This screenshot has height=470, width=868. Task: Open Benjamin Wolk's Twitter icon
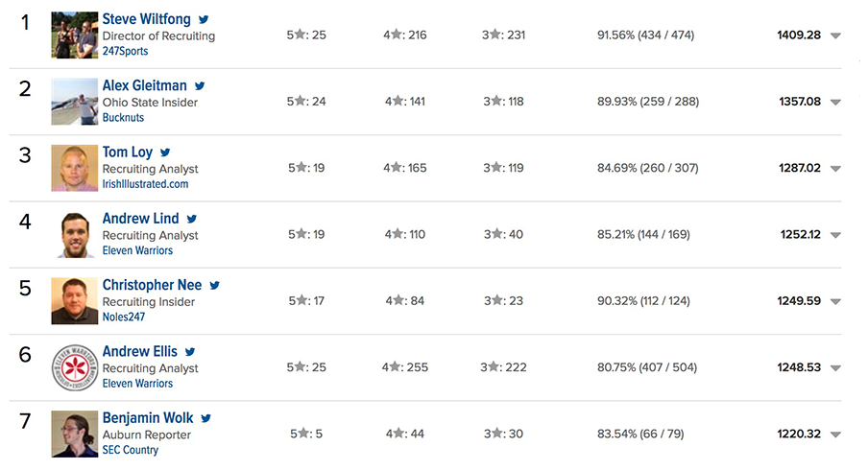(x=205, y=418)
